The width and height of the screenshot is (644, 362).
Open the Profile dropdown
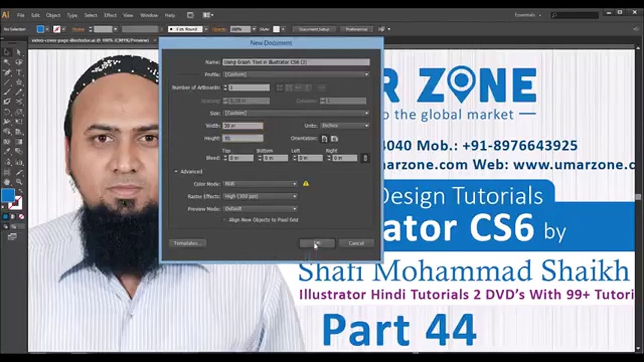[296, 74]
